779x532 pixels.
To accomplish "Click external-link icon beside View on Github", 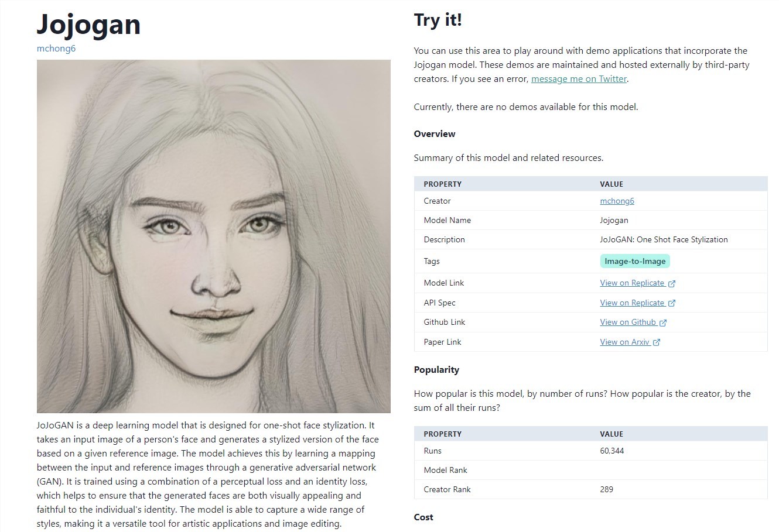I will (x=663, y=322).
